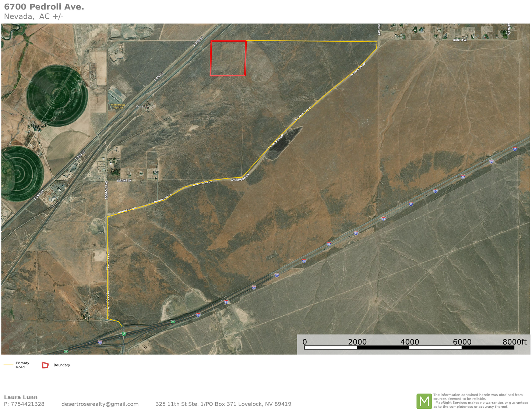Click the yellow Primary Road legend line
The image size is (532, 411).
(8, 364)
